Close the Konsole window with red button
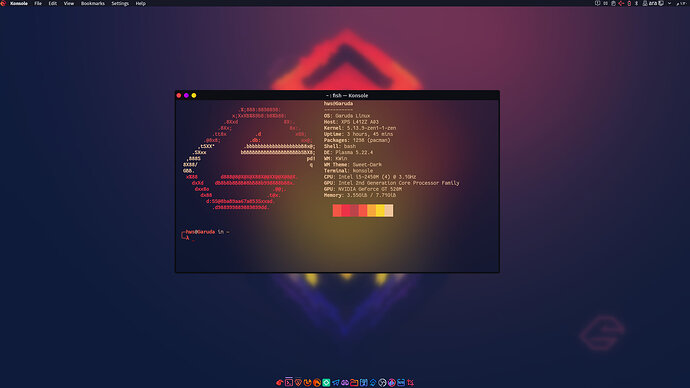690x388 pixels. tap(179, 95)
